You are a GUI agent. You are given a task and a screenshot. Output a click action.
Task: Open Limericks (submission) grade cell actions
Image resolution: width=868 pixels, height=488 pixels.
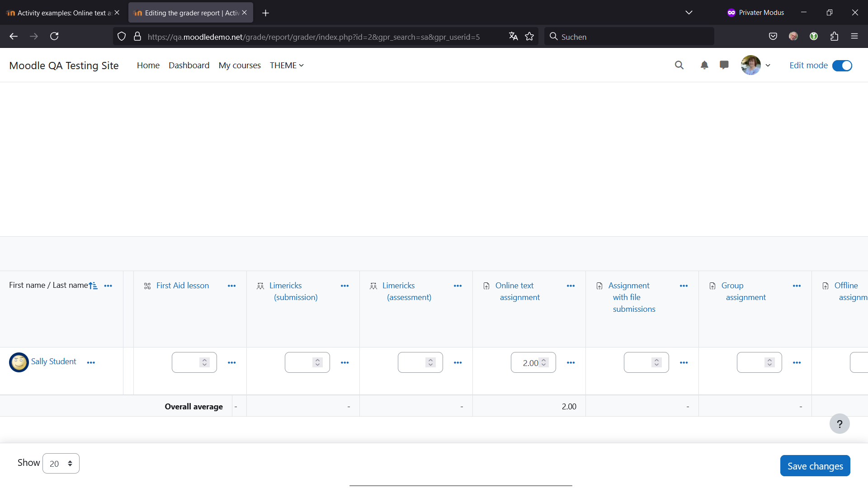[x=345, y=363]
